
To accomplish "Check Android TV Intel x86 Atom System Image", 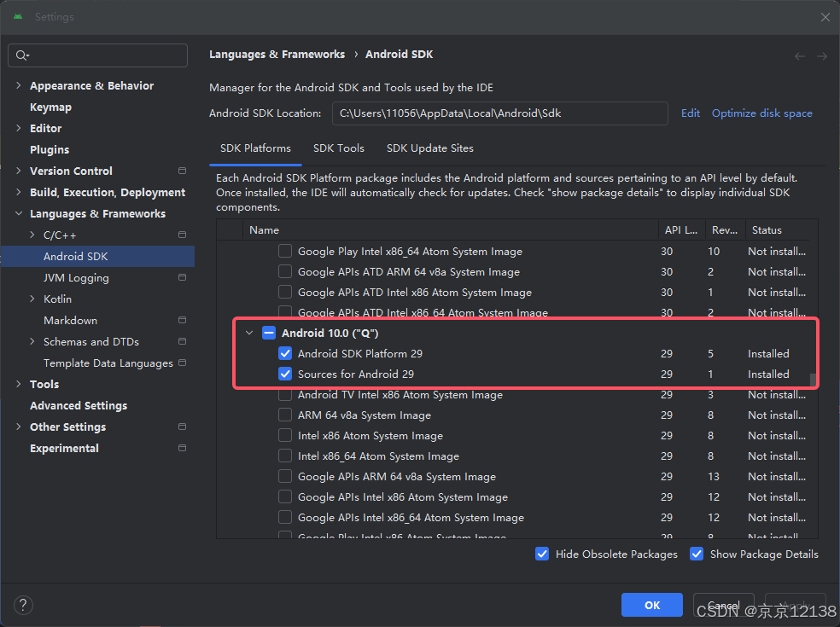I will pyautogui.click(x=285, y=395).
